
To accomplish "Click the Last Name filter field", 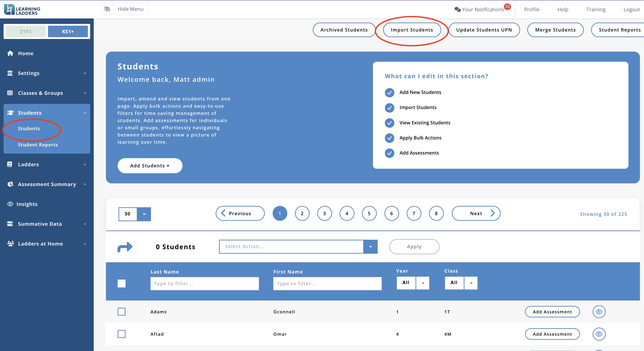I will (x=204, y=283).
